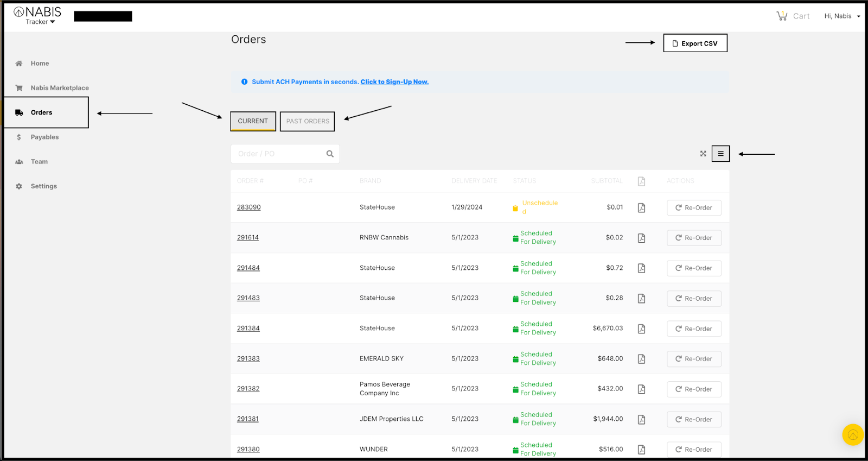Click the expand fullscreen table icon
868x461 pixels.
pos(703,154)
